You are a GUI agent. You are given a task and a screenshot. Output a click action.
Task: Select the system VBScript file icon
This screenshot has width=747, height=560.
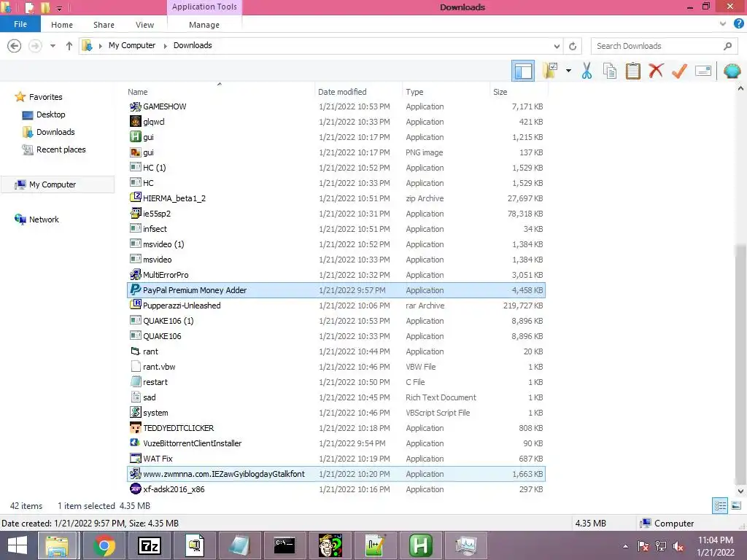tap(135, 413)
